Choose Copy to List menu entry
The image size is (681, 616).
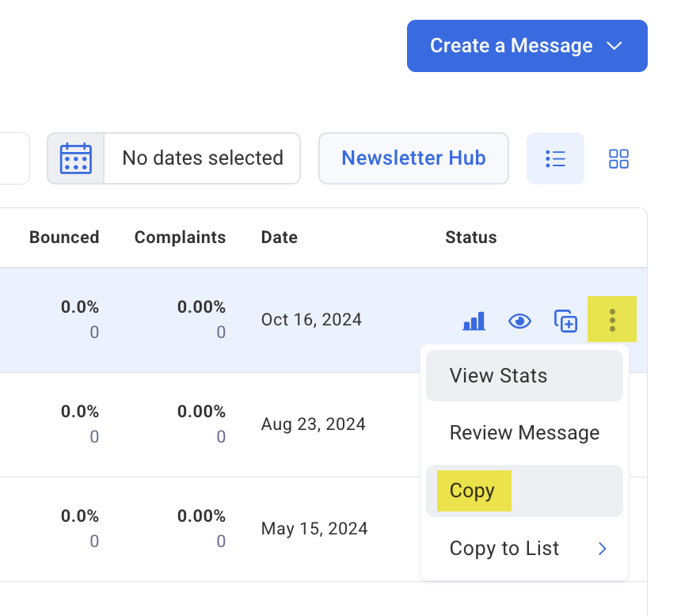[504, 549]
